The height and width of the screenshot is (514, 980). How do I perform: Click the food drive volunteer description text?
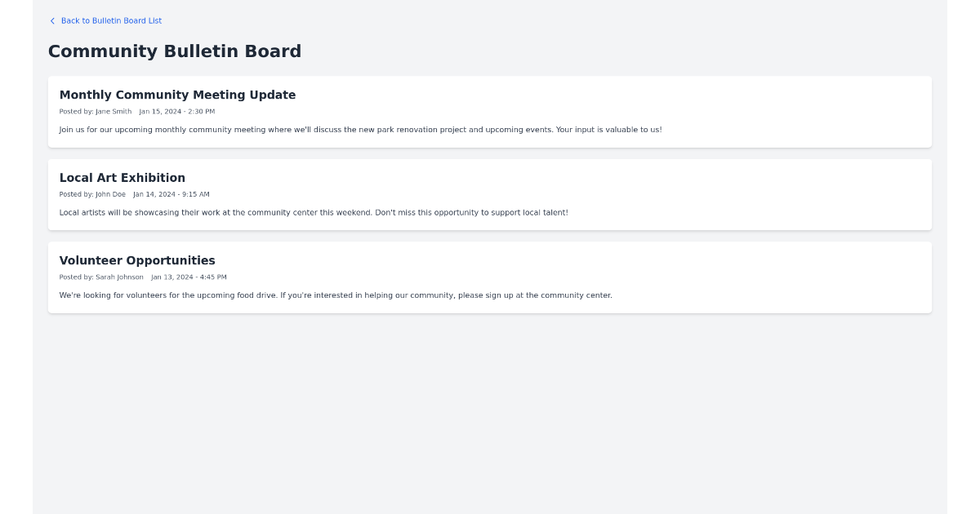335,295
